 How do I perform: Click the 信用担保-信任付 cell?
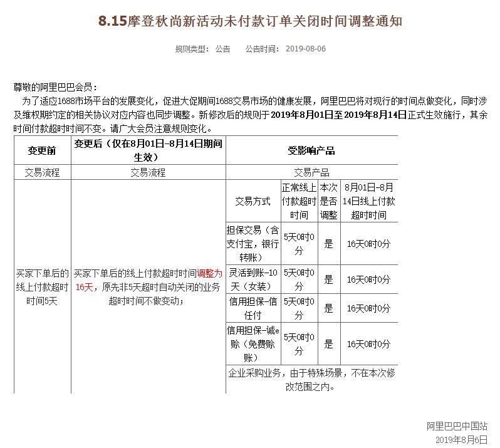click(x=253, y=308)
